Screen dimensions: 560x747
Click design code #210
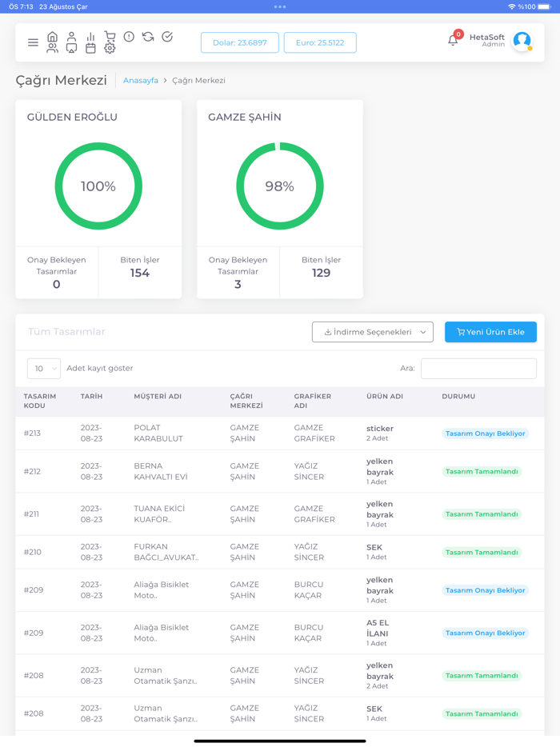33,552
